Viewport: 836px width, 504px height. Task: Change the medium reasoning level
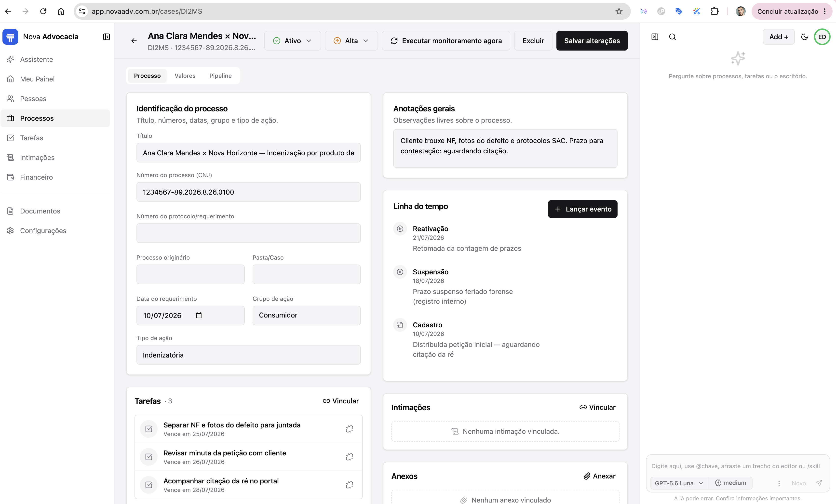coord(730,483)
